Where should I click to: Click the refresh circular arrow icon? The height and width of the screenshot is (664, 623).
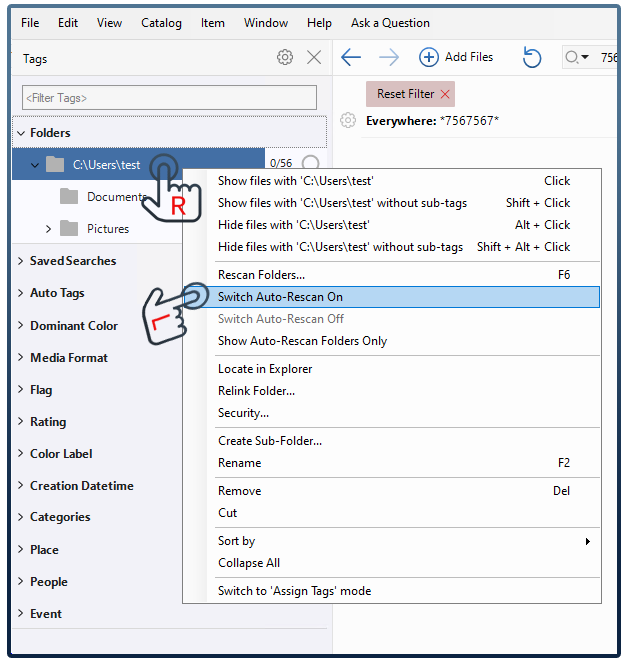pyautogui.click(x=532, y=58)
